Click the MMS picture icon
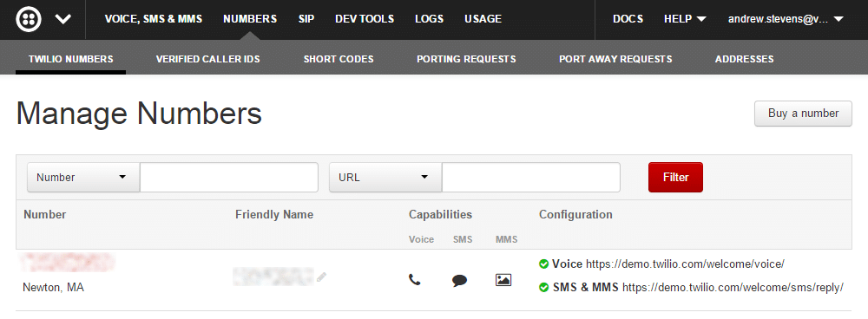868x319 pixels. [x=503, y=280]
